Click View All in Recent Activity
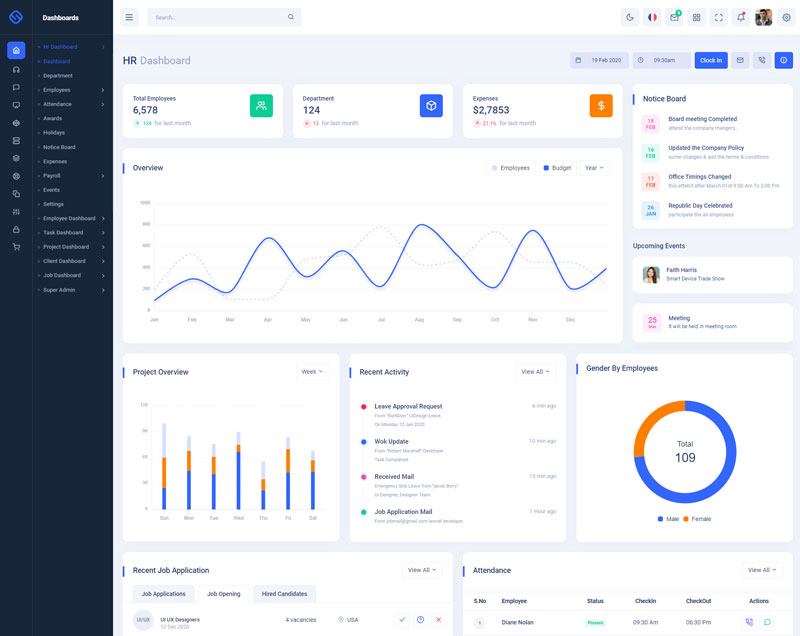The height and width of the screenshot is (636, 800). (536, 372)
